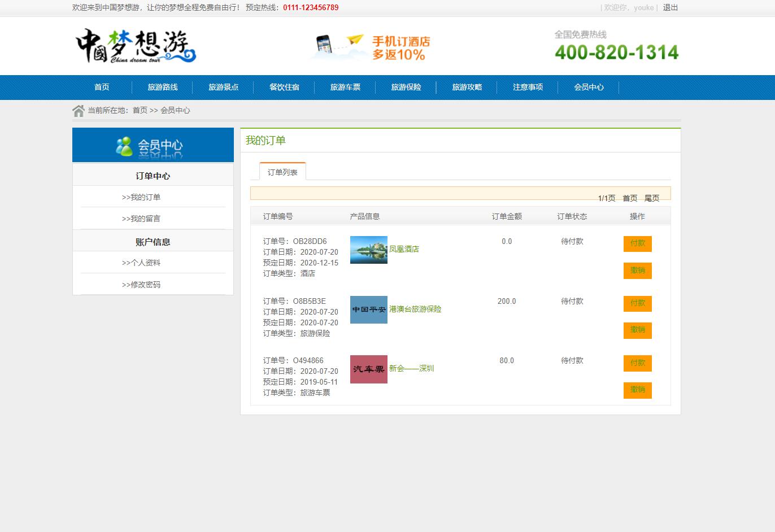The image size is (775, 532).
Task: Open the 新会——深圳 ticket details link
Action: tap(411, 368)
